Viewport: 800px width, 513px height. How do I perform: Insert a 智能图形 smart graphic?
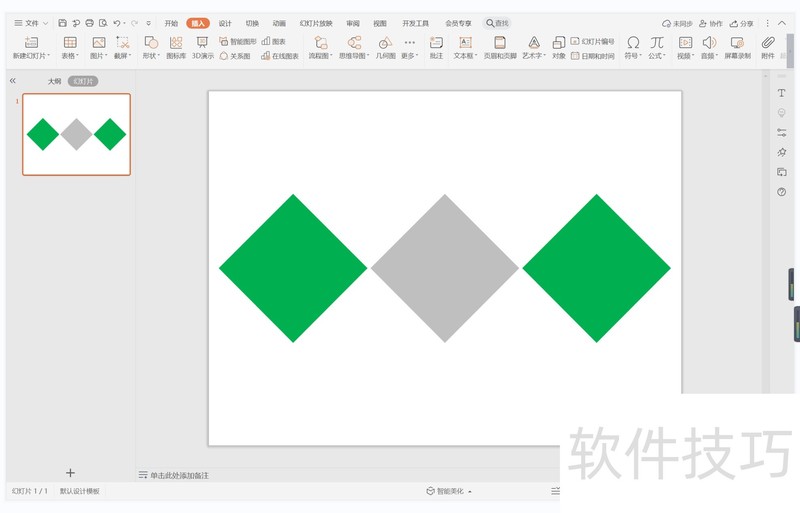pos(239,42)
